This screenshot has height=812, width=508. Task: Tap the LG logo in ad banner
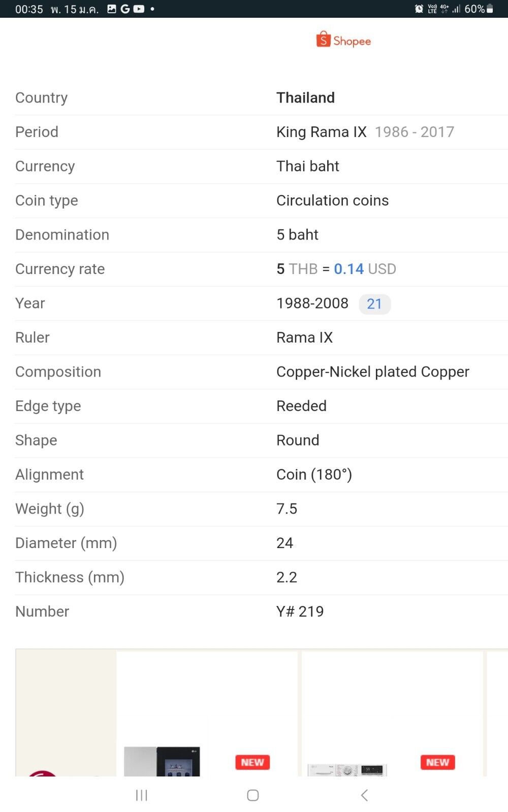43,773
